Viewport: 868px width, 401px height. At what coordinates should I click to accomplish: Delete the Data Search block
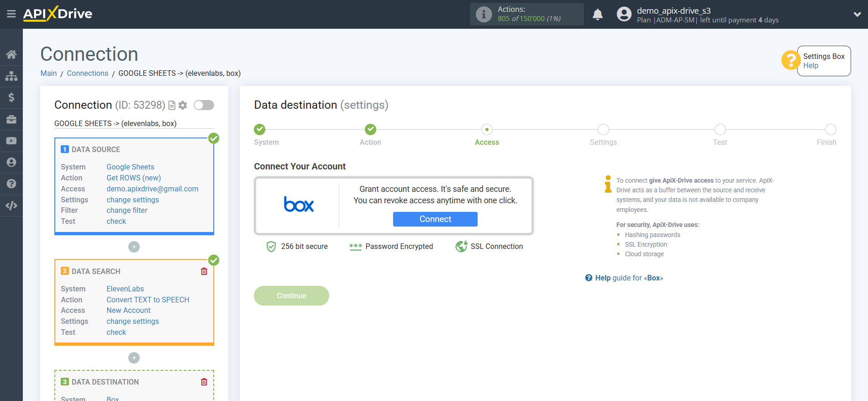click(204, 271)
